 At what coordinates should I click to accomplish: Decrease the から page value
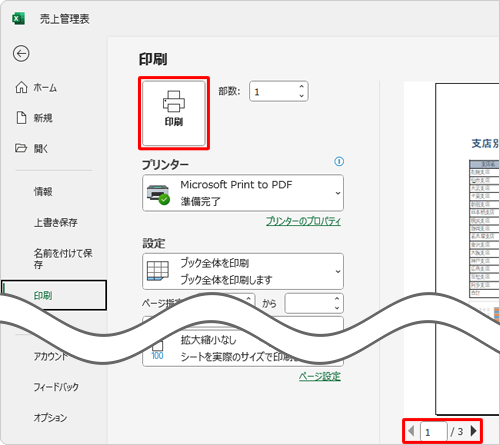coord(337,308)
